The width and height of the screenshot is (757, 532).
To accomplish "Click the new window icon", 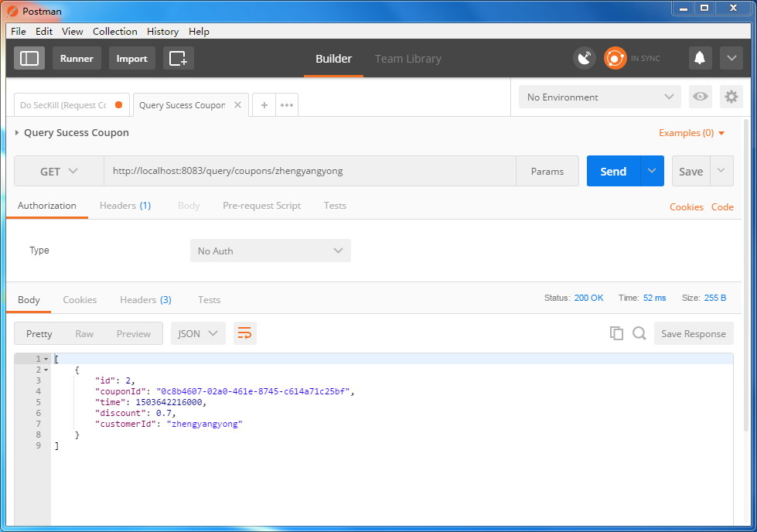I will (x=178, y=58).
